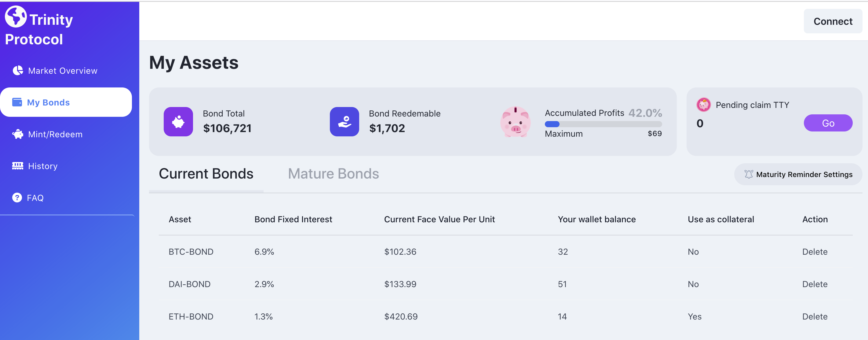Select the Current Bonds tab
Viewport: 868px width, 340px height.
[206, 174]
